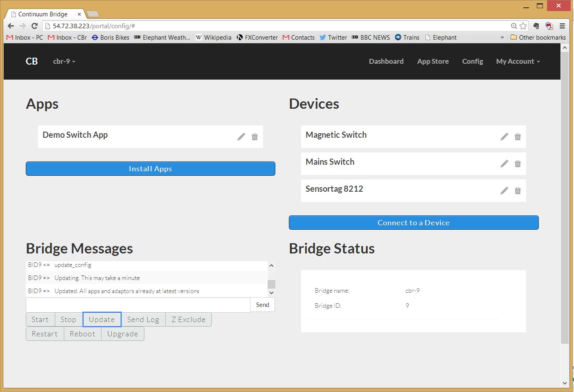The width and height of the screenshot is (574, 392).
Task: Click the Start bridge button
Action: [40, 320]
